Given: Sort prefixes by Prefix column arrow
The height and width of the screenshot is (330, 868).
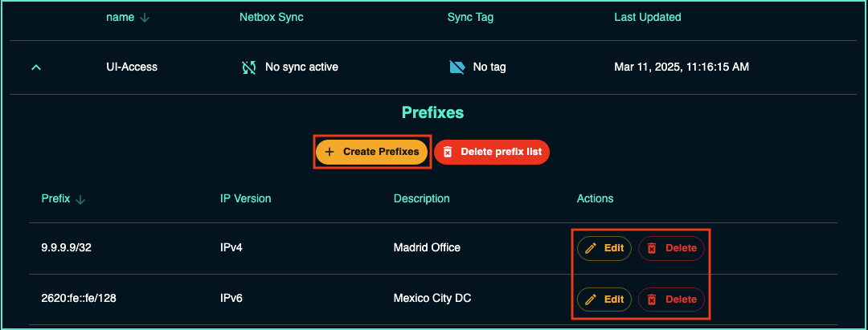Looking at the screenshot, I should 80,199.
